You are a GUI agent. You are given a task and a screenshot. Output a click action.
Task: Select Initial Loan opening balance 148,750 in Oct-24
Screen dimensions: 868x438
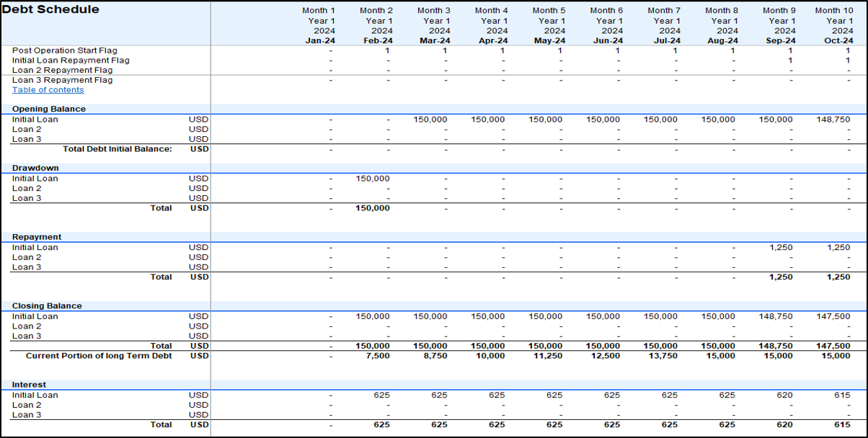pos(833,120)
